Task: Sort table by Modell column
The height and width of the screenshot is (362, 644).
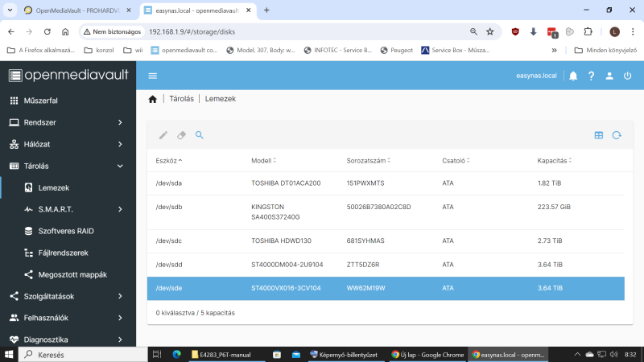Action: (263, 160)
